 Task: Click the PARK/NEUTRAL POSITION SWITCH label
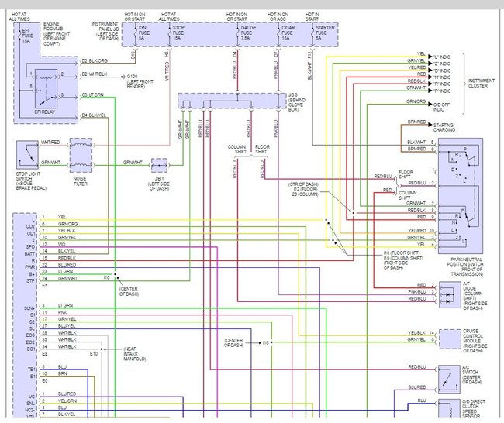[464, 267]
